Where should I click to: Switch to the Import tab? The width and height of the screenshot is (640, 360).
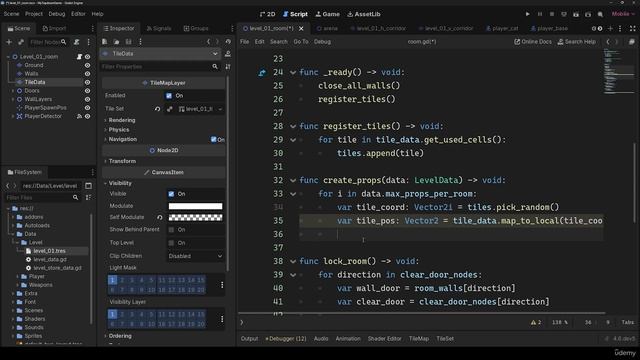(x=54, y=29)
